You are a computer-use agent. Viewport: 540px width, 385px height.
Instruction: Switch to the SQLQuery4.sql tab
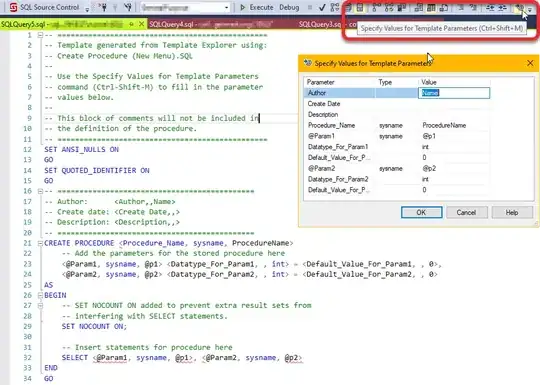[x=211, y=24]
